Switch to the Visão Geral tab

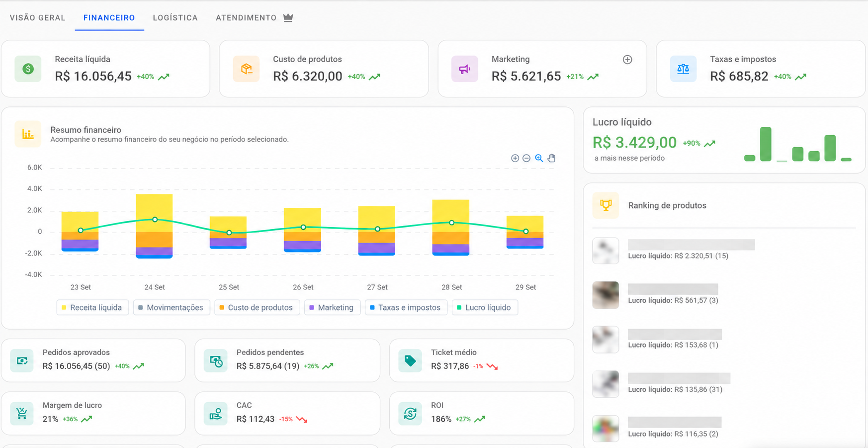tap(37, 18)
